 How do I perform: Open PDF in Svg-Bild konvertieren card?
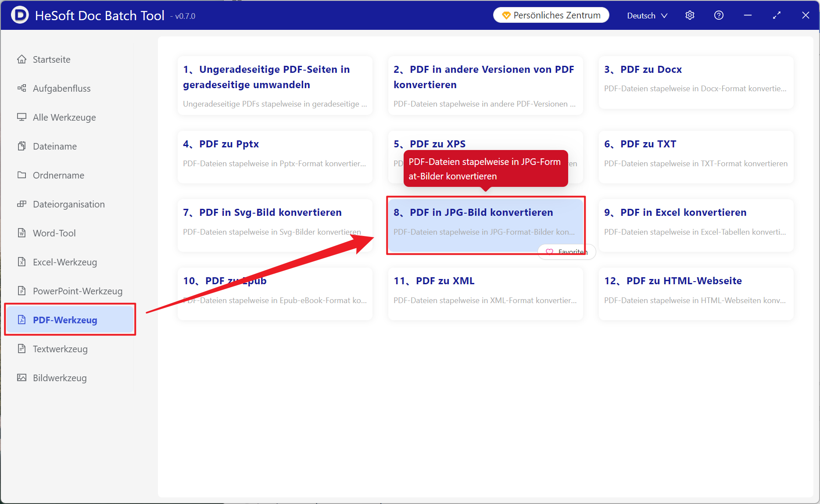click(x=275, y=225)
